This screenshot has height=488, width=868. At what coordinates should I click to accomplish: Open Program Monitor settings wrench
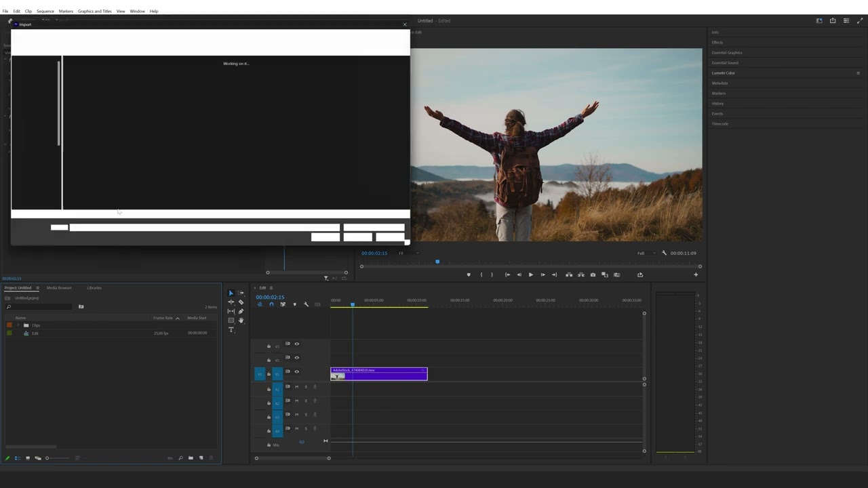[x=664, y=253]
